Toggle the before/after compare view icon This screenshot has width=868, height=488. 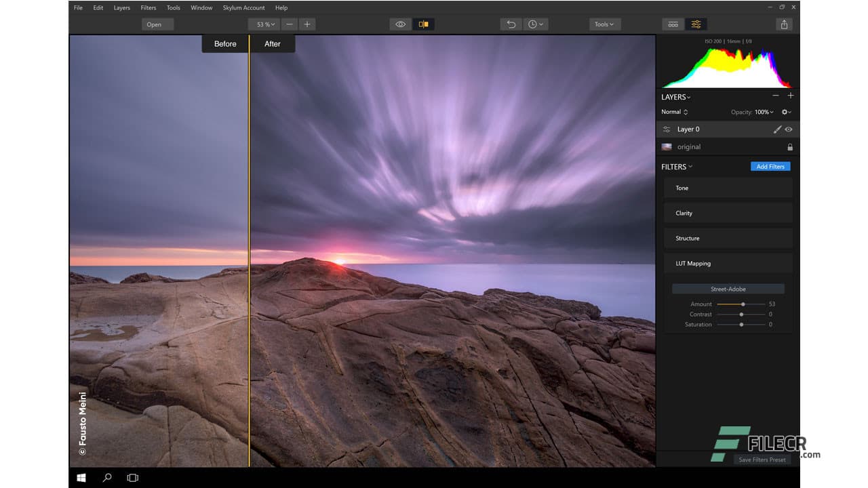click(x=424, y=24)
